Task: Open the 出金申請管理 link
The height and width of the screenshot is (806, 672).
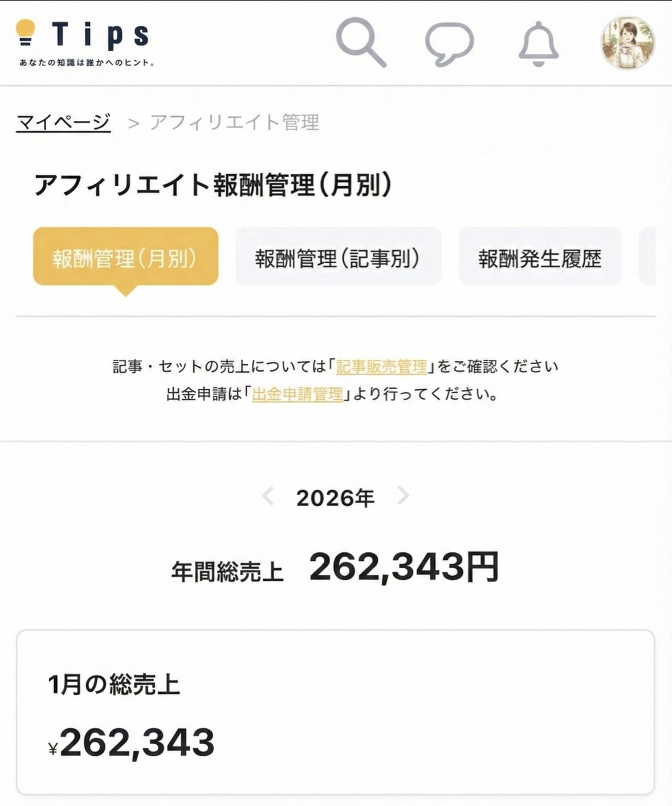Action: tap(298, 394)
